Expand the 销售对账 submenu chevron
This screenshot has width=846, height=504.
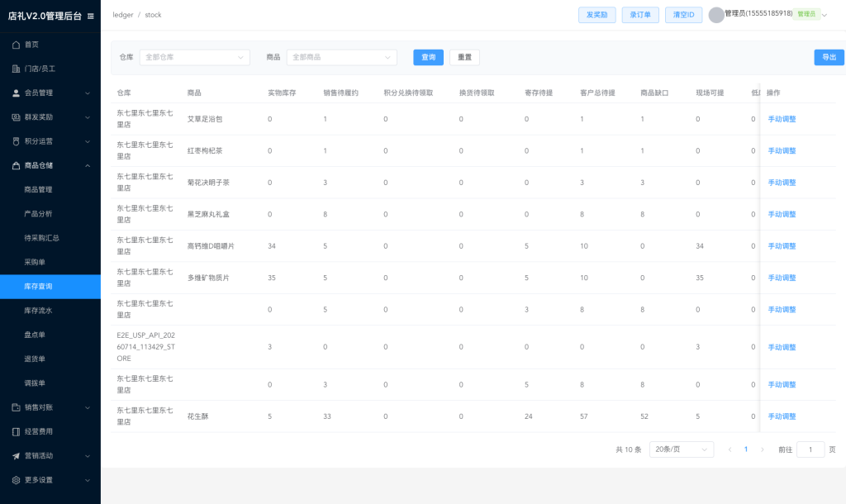pyautogui.click(x=88, y=408)
